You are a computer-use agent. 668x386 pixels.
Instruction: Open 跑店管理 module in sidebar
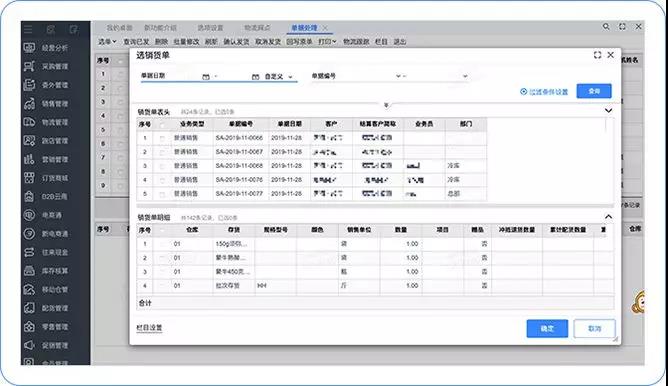(46, 141)
